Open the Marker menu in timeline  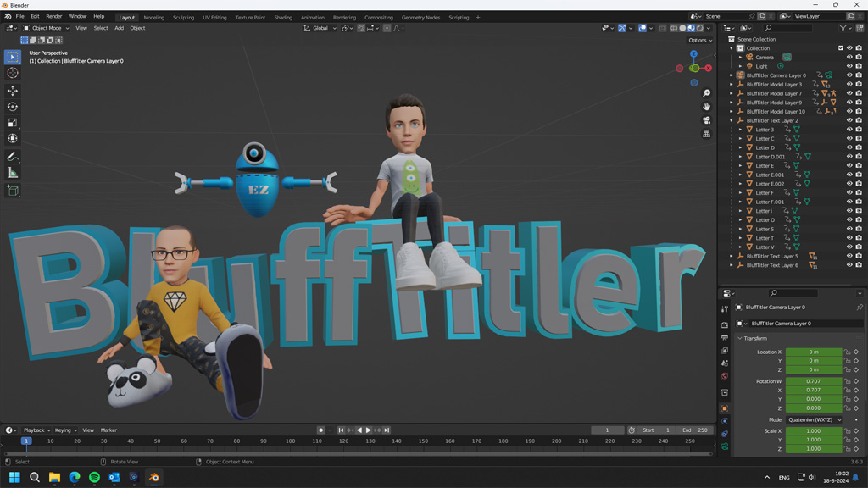pyautogui.click(x=108, y=430)
